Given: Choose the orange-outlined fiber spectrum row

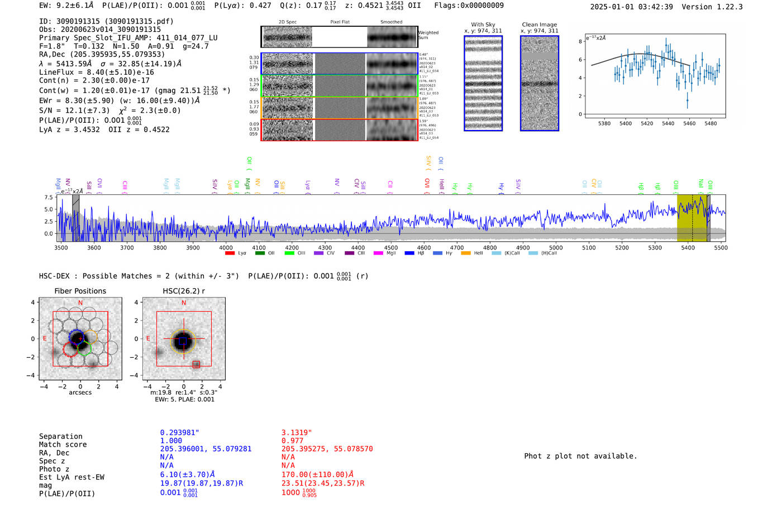Looking at the screenshot, I should [340, 108].
